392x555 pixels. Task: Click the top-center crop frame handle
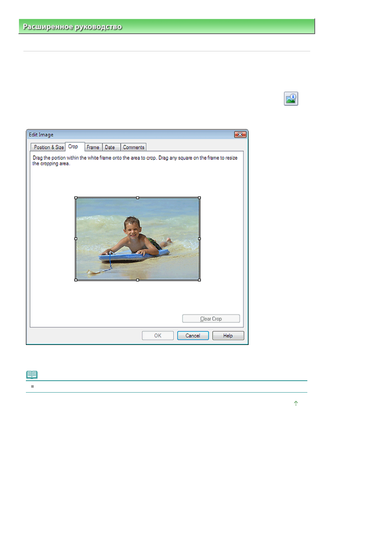138,198
